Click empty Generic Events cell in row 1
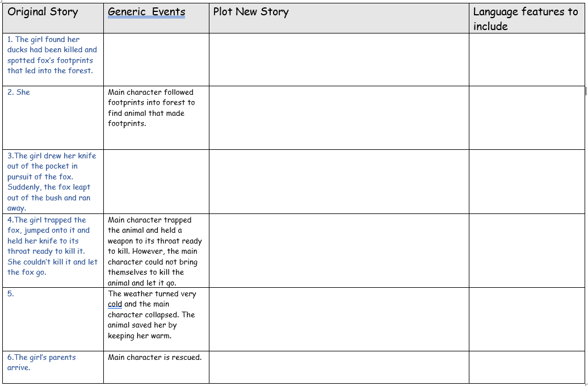The width and height of the screenshot is (588, 386). click(156, 60)
